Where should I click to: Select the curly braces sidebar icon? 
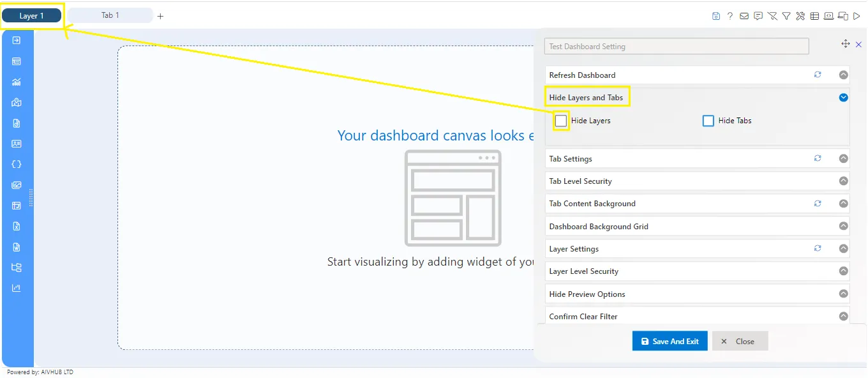tap(17, 164)
